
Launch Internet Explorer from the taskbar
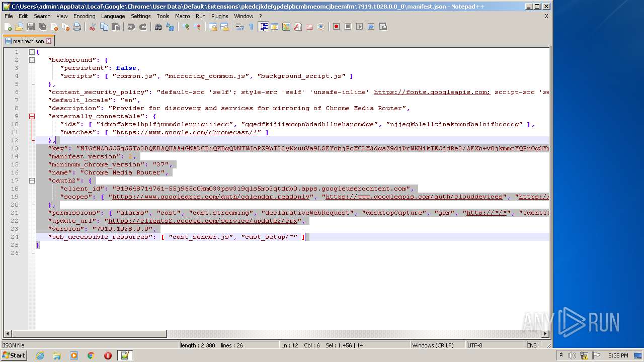(x=40, y=355)
